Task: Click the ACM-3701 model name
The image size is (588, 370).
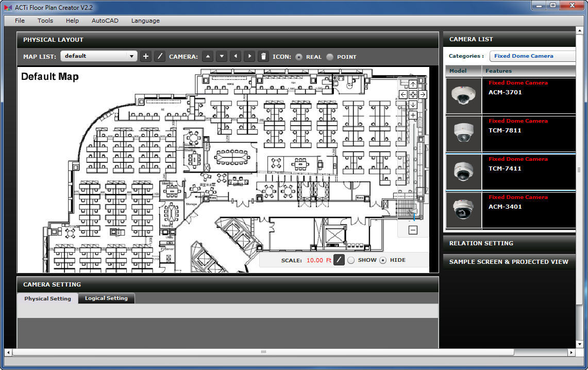Action: pyautogui.click(x=505, y=92)
